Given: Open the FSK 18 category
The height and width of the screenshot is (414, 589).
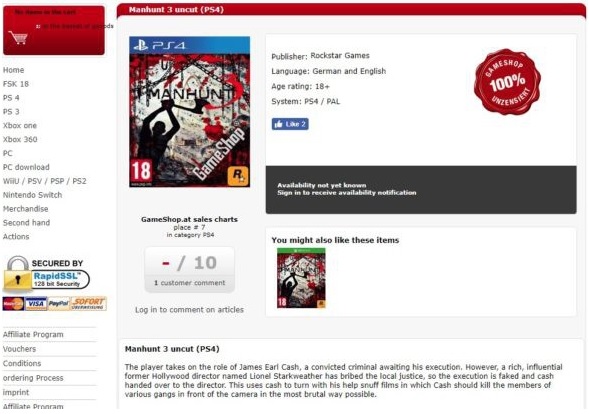Looking at the screenshot, I should (x=16, y=84).
